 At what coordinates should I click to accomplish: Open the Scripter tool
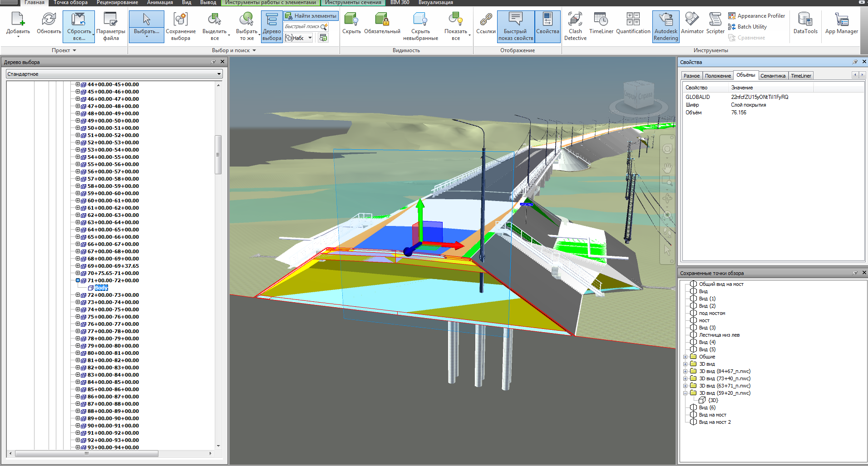[715, 24]
